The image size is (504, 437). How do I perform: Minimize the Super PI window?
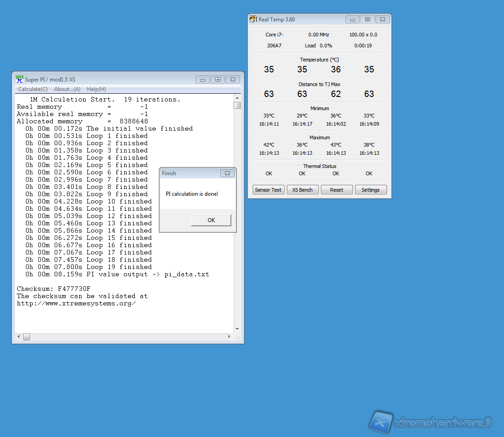[203, 80]
